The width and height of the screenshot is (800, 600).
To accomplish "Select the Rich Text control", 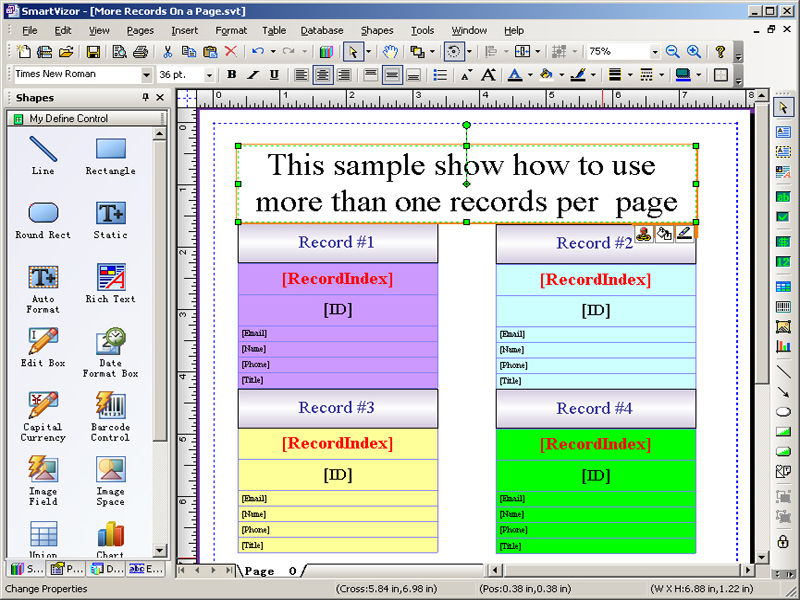I will pos(111,284).
